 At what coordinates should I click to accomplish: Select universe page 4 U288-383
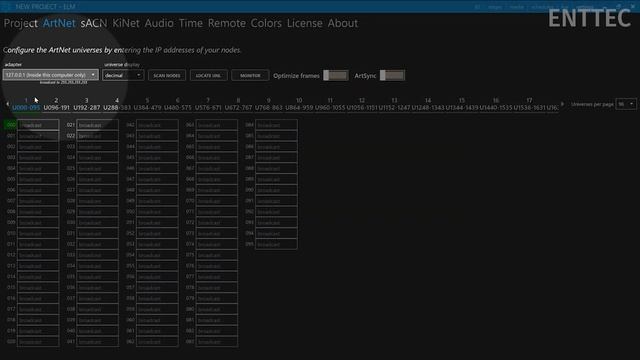pos(117,104)
